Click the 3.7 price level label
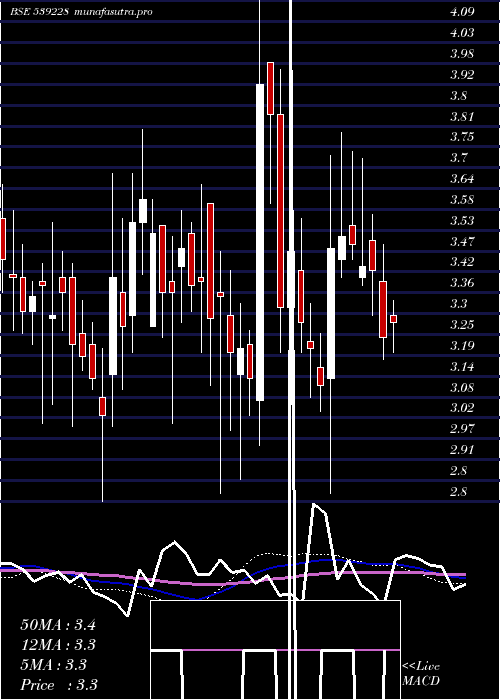 (x=458, y=158)
